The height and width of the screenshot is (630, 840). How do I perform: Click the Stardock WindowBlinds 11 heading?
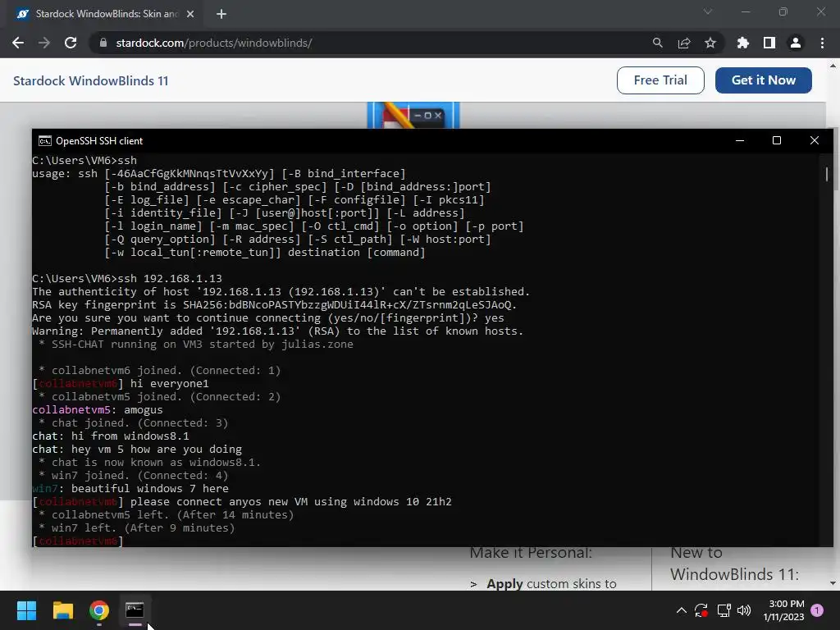tap(90, 81)
